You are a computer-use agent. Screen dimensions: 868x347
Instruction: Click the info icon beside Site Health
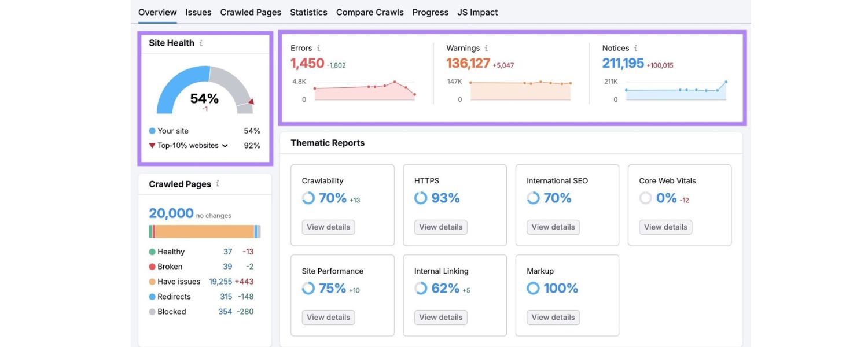201,43
